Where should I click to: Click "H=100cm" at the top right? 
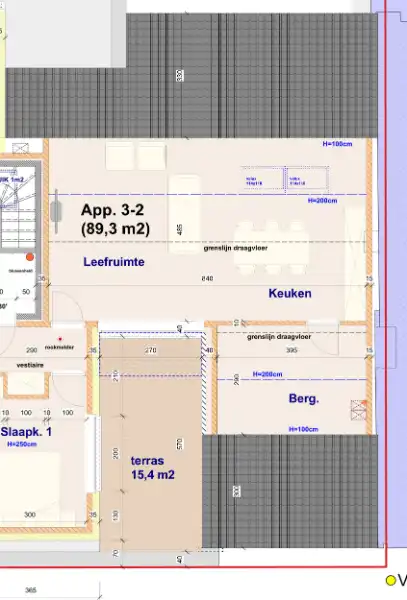tap(337, 144)
